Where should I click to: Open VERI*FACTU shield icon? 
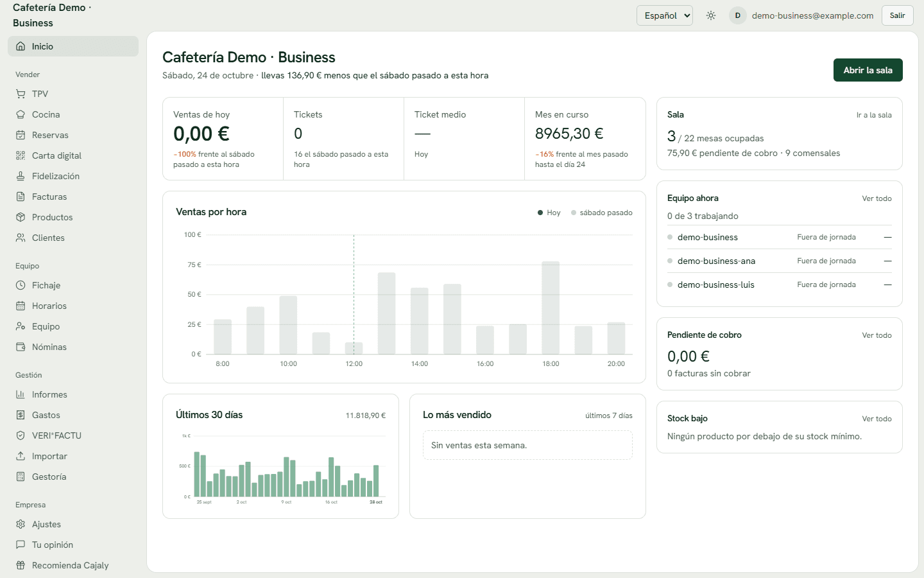pyautogui.click(x=21, y=435)
